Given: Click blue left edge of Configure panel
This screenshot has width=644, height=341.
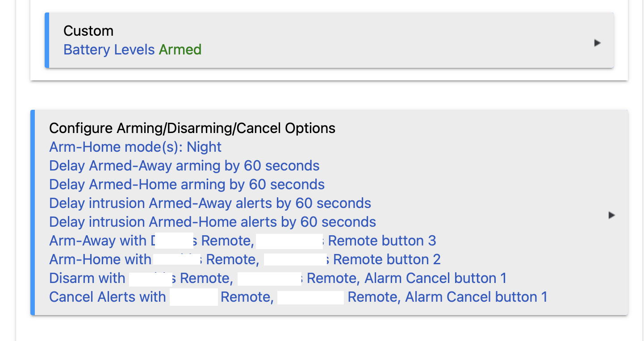Looking at the screenshot, I should pos(32,212).
